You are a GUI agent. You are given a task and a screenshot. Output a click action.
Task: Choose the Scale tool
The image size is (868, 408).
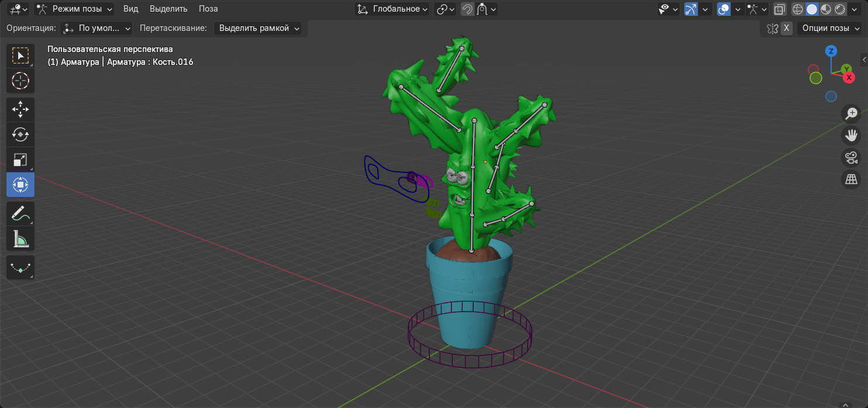[20, 160]
